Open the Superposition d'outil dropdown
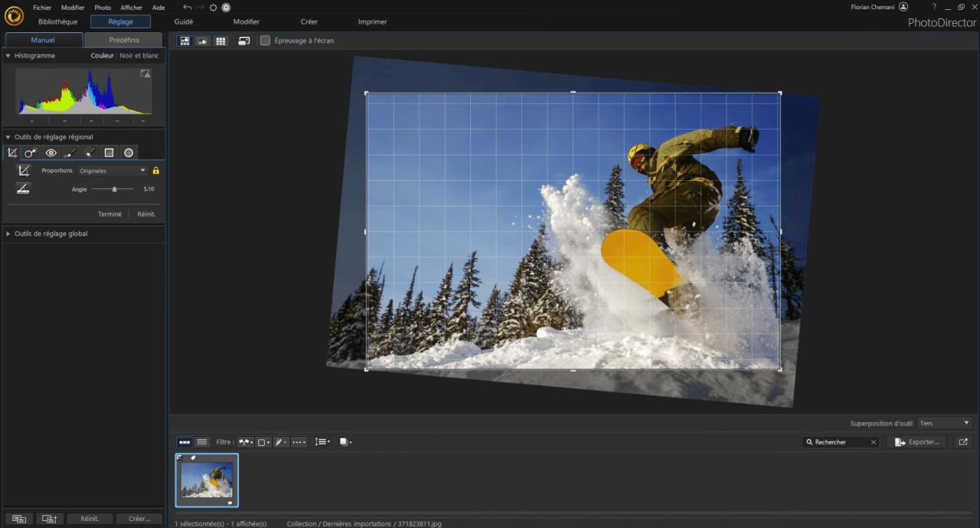Image resolution: width=980 pixels, height=528 pixels. point(943,423)
